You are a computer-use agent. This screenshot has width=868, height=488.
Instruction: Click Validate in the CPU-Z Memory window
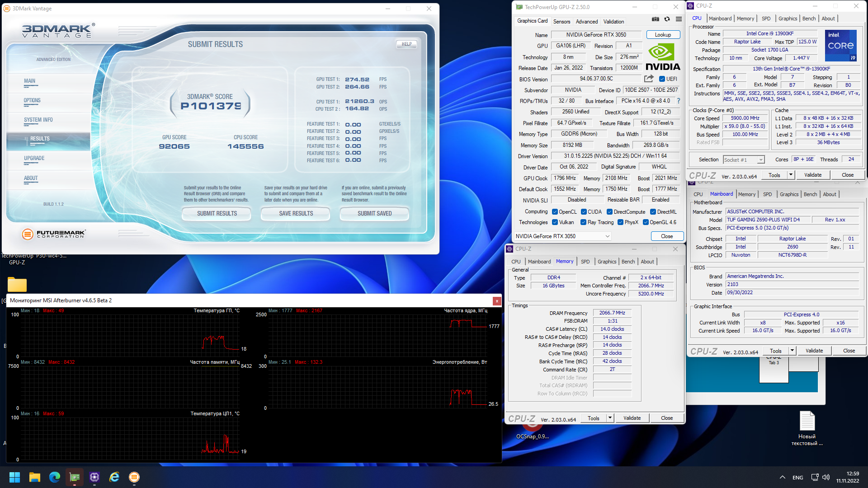632,418
